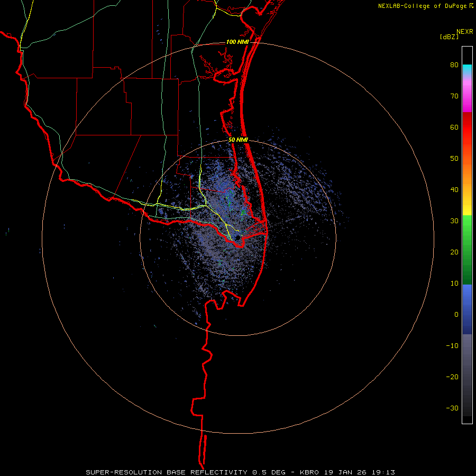This screenshot has width=476, height=476.
Task: Click the 80 dBZ value on the scale
Action: pos(454,65)
